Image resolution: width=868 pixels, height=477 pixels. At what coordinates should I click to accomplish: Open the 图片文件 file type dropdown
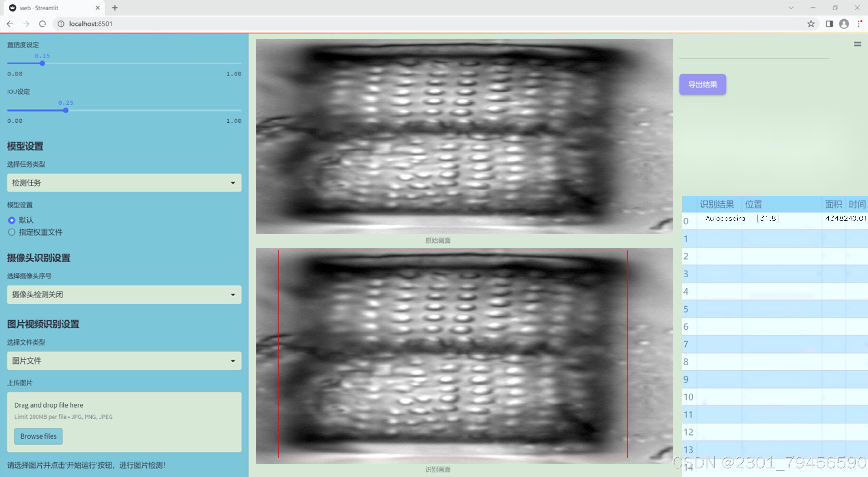tap(124, 361)
